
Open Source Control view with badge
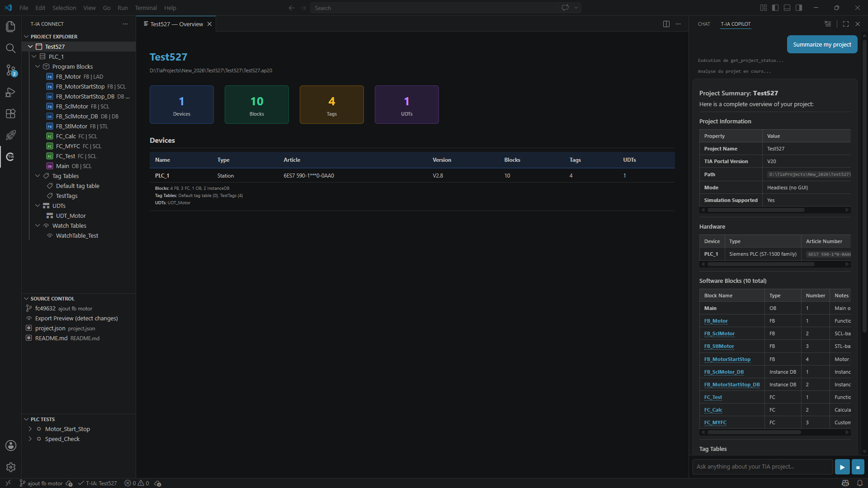(x=10, y=70)
